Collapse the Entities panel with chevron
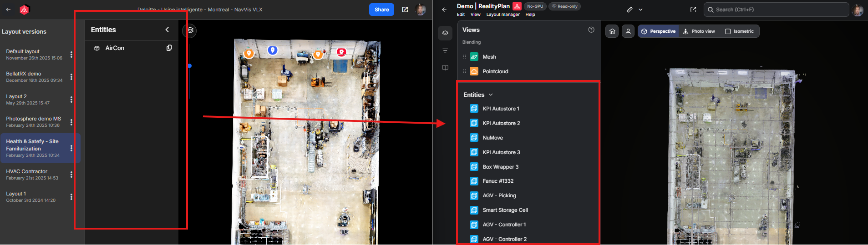 coord(167,30)
